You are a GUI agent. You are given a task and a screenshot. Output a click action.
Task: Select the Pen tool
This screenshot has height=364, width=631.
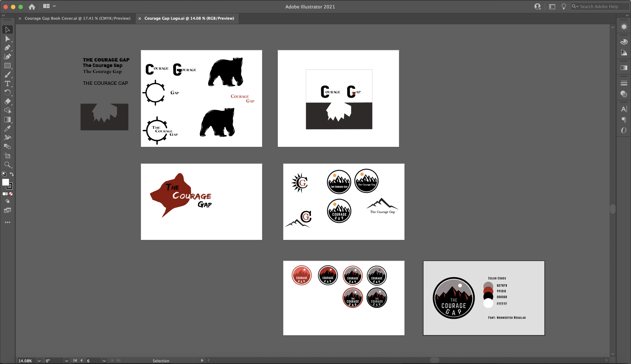(7, 48)
